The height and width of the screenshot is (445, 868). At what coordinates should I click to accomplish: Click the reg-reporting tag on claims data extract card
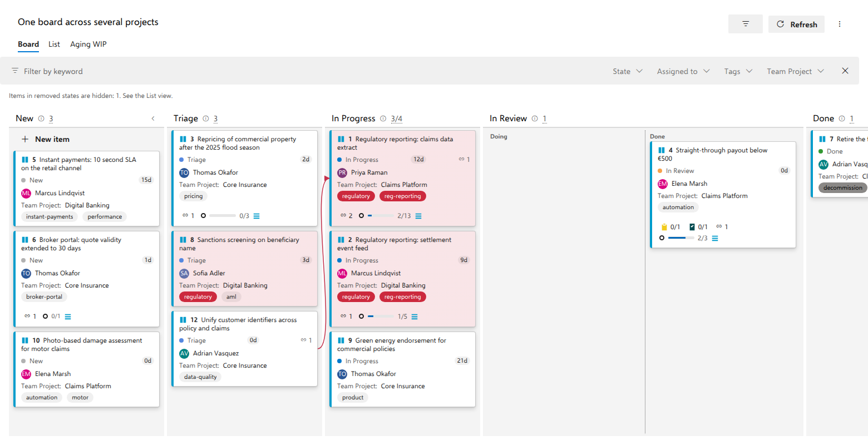point(403,196)
